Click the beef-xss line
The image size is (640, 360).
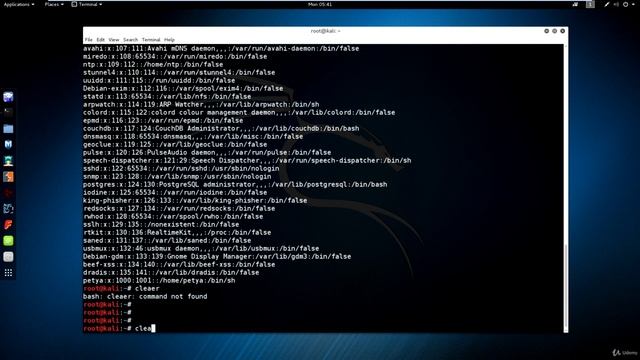tap(179, 264)
